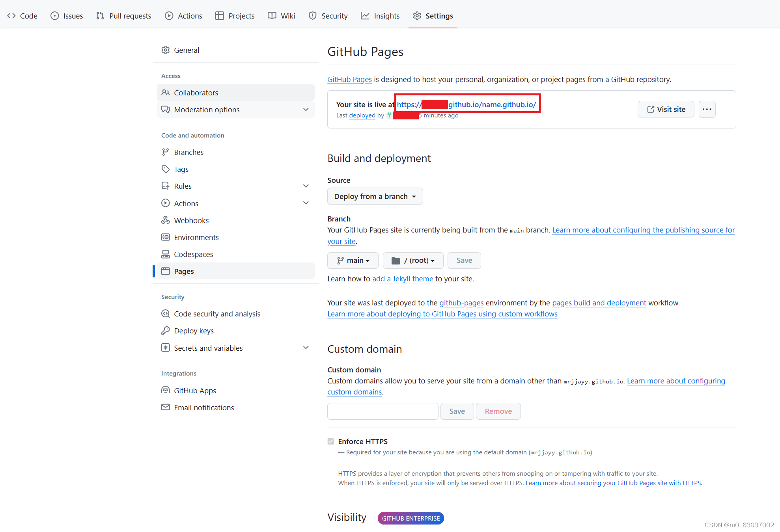Expand the sidebar Actions section chevron

tap(306, 203)
